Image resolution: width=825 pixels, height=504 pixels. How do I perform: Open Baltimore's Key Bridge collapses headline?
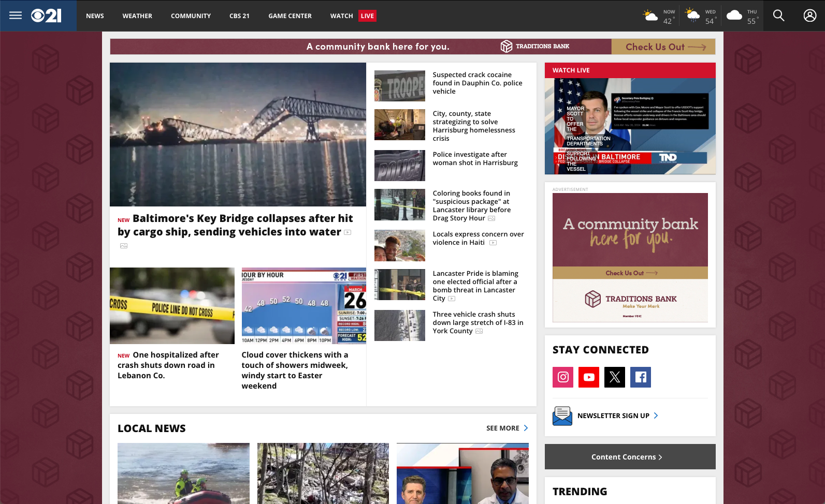pos(235,225)
